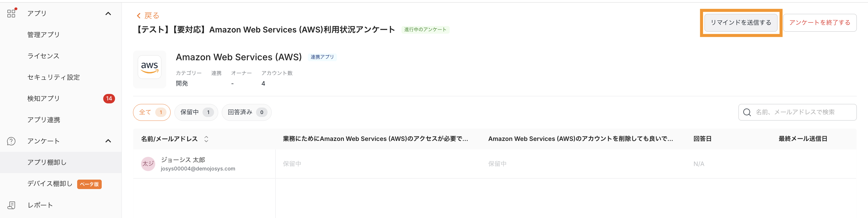Click the back arrow chevron icon
Image resolution: width=868 pixels, height=218 pixels.
138,16
